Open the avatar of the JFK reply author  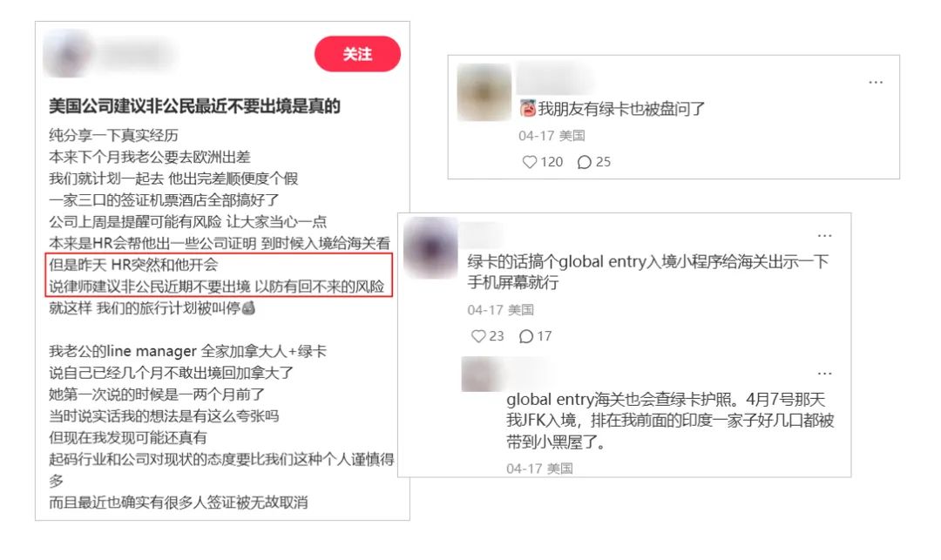(480, 374)
